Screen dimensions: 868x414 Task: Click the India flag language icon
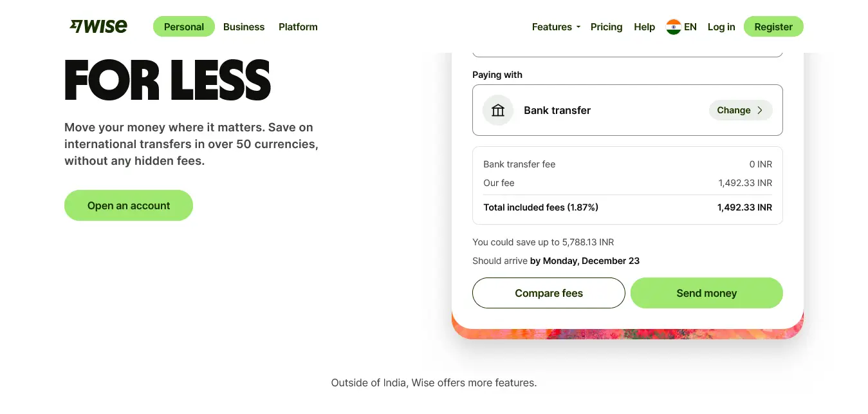coord(674,27)
